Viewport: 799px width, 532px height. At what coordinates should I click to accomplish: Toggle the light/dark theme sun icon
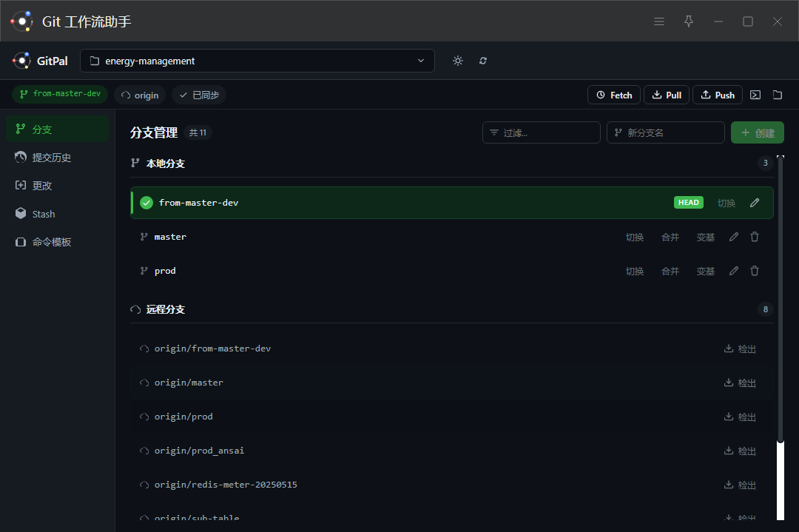pos(458,61)
